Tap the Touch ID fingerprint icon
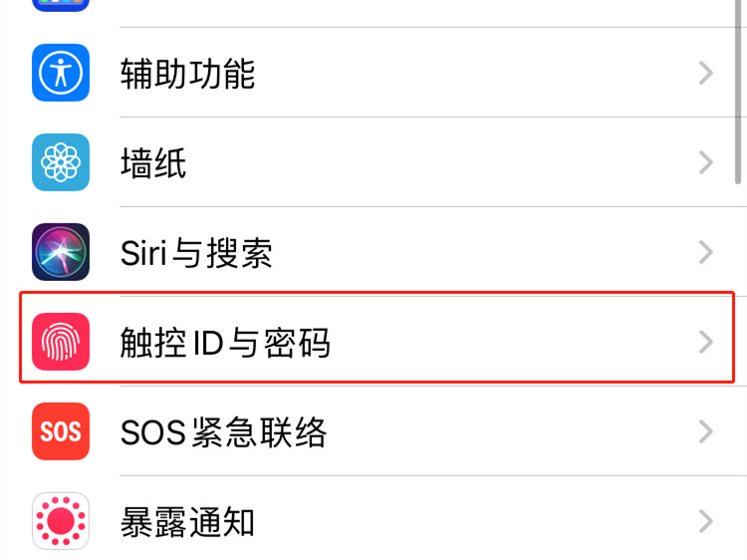 click(61, 342)
